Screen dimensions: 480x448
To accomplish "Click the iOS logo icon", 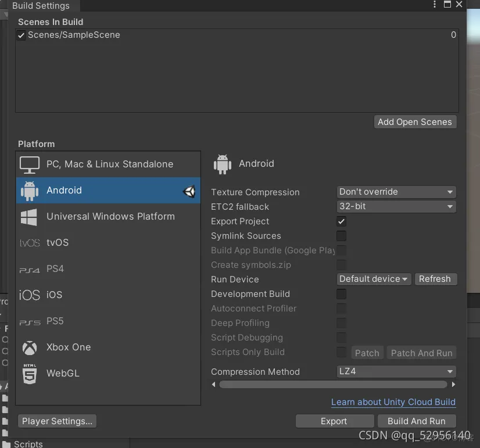I will [x=30, y=295].
